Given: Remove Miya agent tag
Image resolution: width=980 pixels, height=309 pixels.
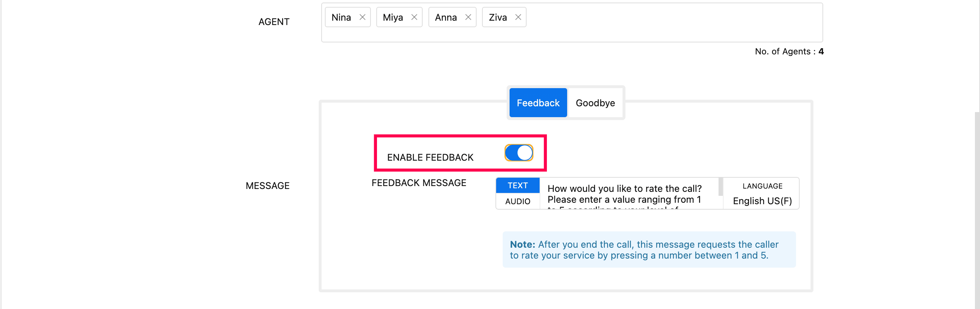Looking at the screenshot, I should pos(414,17).
